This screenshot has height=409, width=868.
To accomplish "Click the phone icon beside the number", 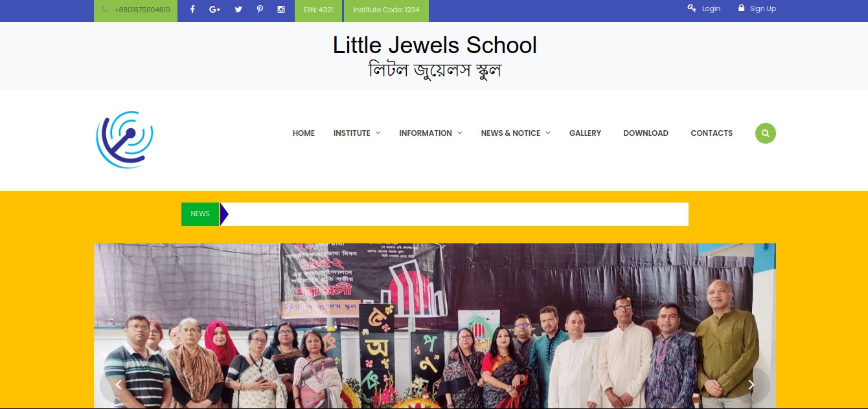I will (x=105, y=10).
